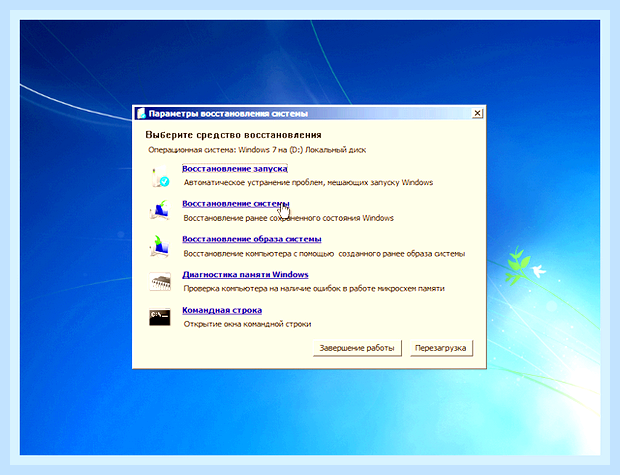620x475 pixels.
Task: Click the memory chip diagnostics icon
Action: [x=160, y=281]
